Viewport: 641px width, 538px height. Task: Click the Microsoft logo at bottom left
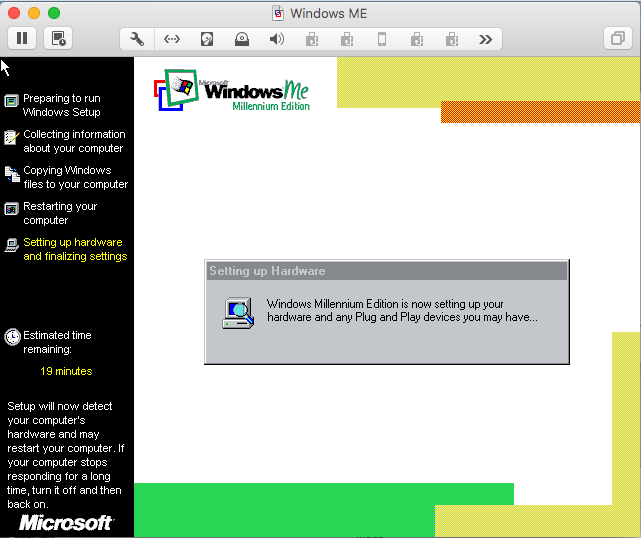tap(66, 523)
